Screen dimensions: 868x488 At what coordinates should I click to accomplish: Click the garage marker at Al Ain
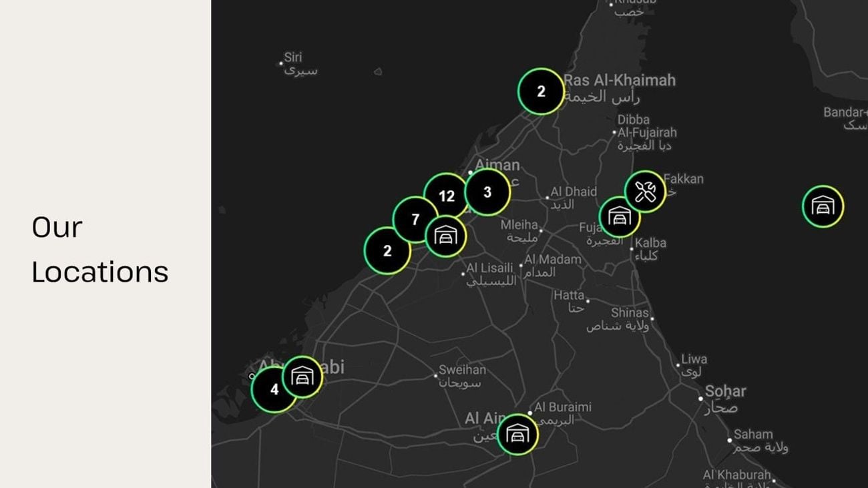[517, 435]
